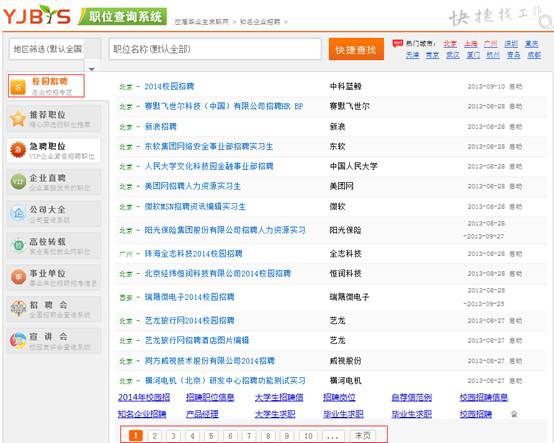This screenshot has height=443, width=554.
Task: Open the 地区筛选 region selection box
Action: [x=47, y=48]
